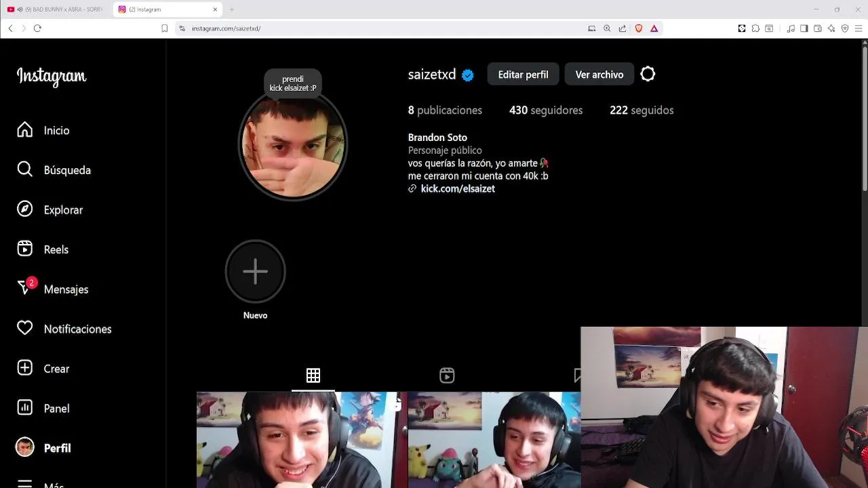Go to Perfil in the sidebar
Screen dimensions: 868x488
43,448
